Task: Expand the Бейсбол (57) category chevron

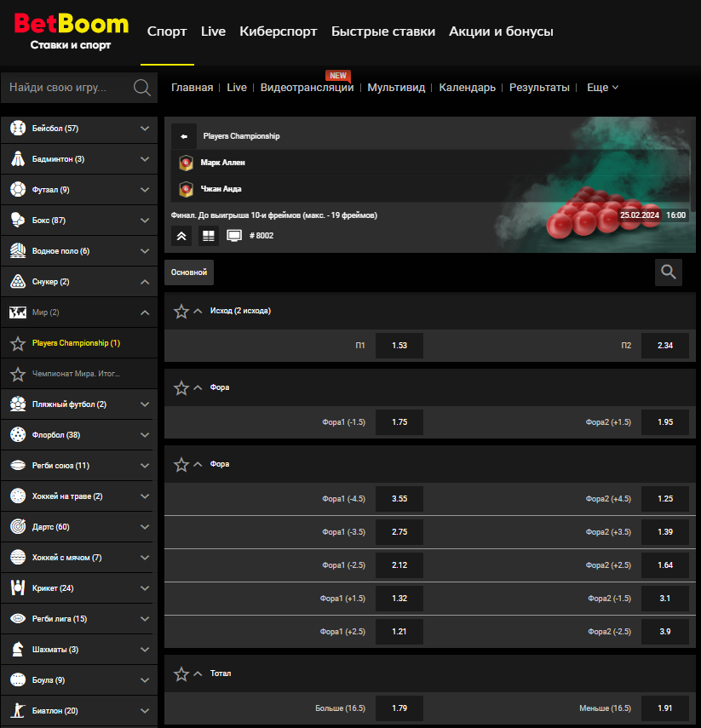Action: [145, 128]
